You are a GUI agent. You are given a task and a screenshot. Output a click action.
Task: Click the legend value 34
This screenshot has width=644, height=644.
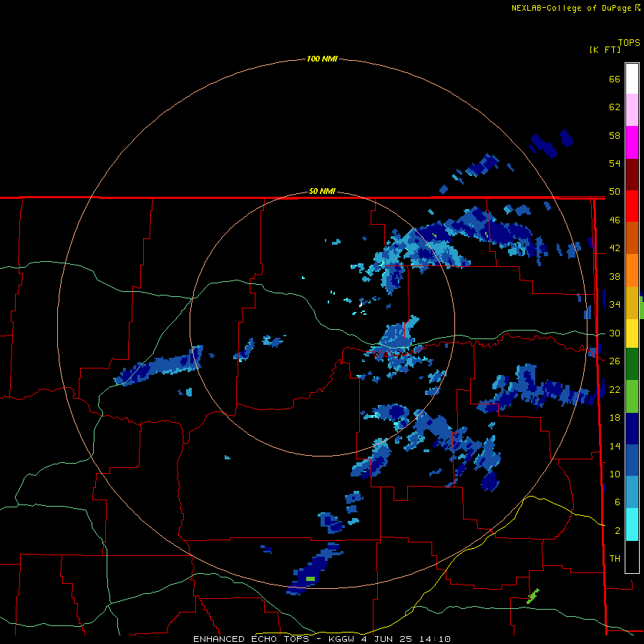click(615, 305)
